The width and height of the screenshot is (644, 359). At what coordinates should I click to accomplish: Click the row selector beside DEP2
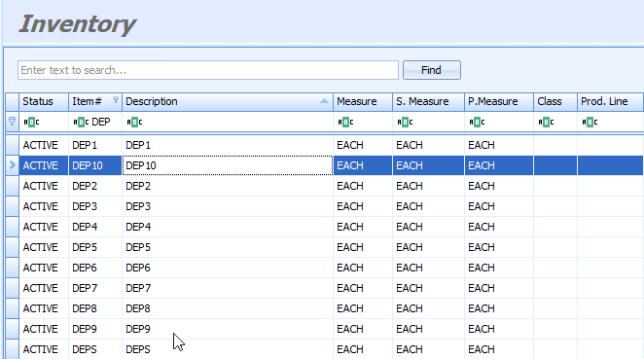point(12,186)
